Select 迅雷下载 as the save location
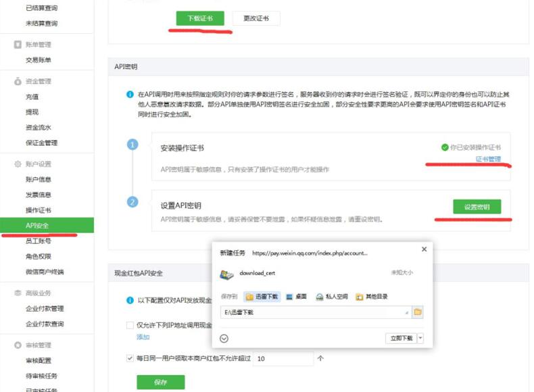The image size is (534, 392). pyautogui.click(x=262, y=297)
